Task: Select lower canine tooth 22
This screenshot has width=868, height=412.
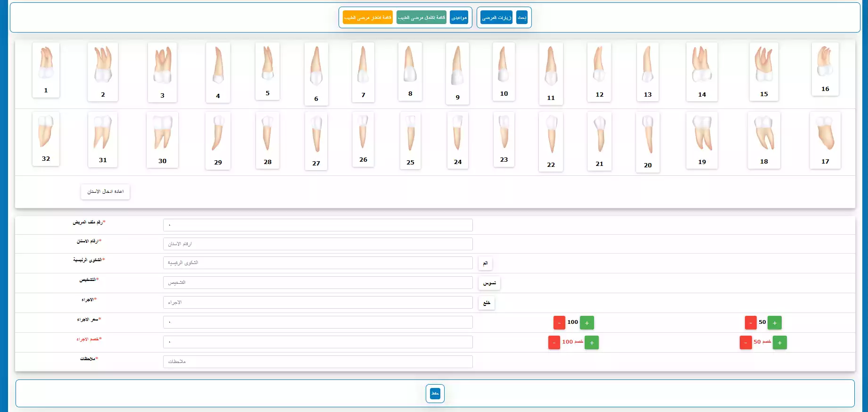Action: tap(551, 142)
